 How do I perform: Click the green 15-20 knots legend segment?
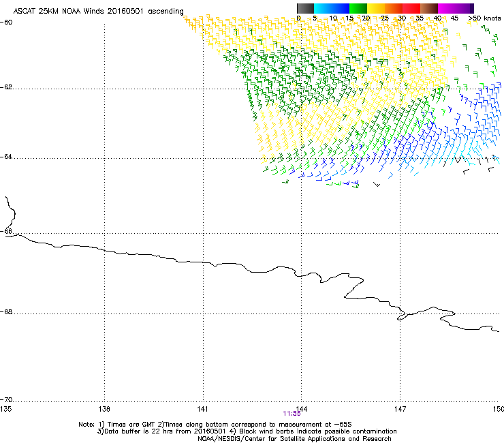358,8
